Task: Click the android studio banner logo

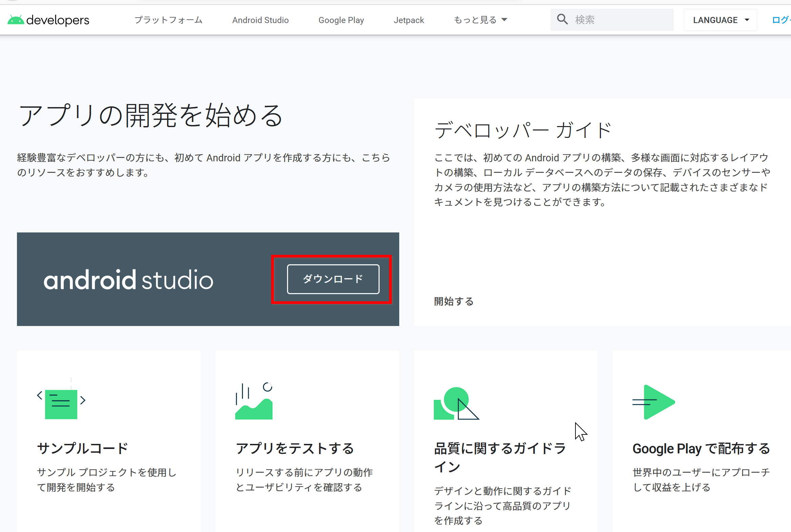Action: pos(128,280)
